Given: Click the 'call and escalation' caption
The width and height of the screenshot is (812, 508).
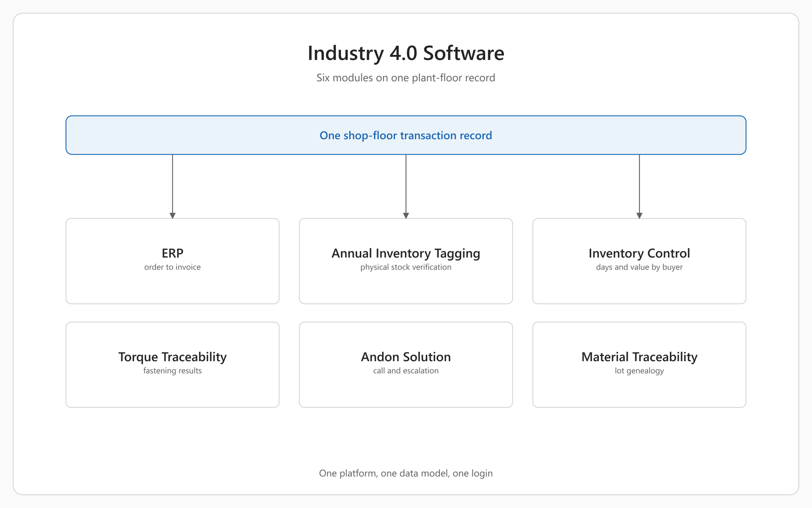Looking at the screenshot, I should point(406,371).
